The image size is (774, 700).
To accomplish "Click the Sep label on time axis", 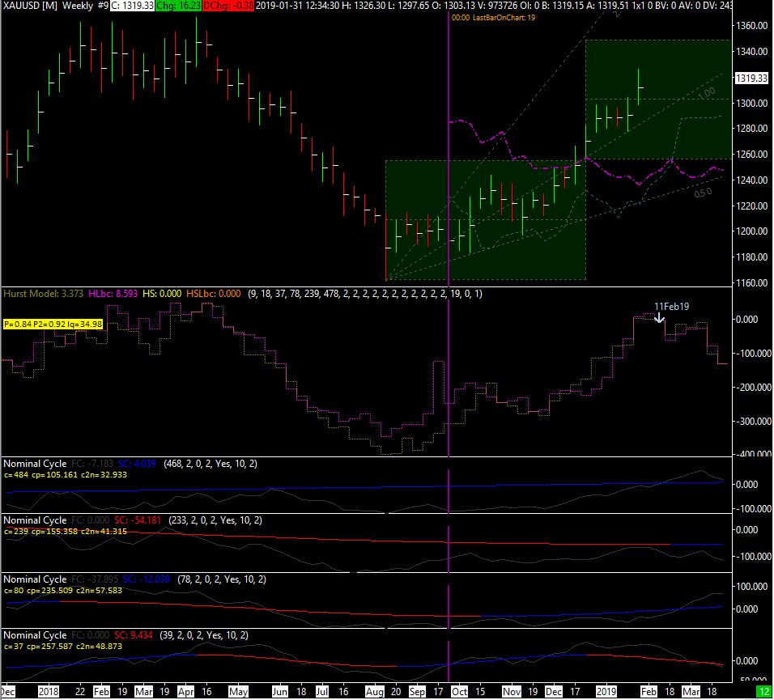I will [417, 692].
